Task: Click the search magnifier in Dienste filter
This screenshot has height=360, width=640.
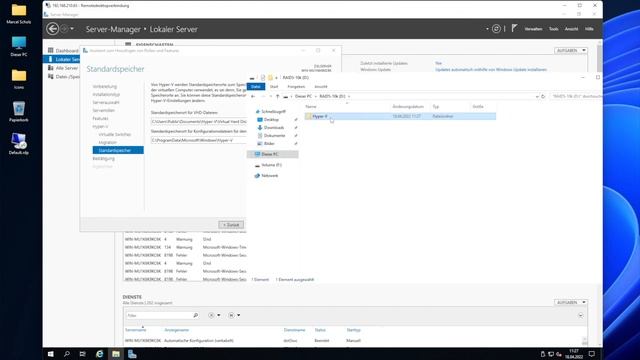Action: [x=196, y=315]
